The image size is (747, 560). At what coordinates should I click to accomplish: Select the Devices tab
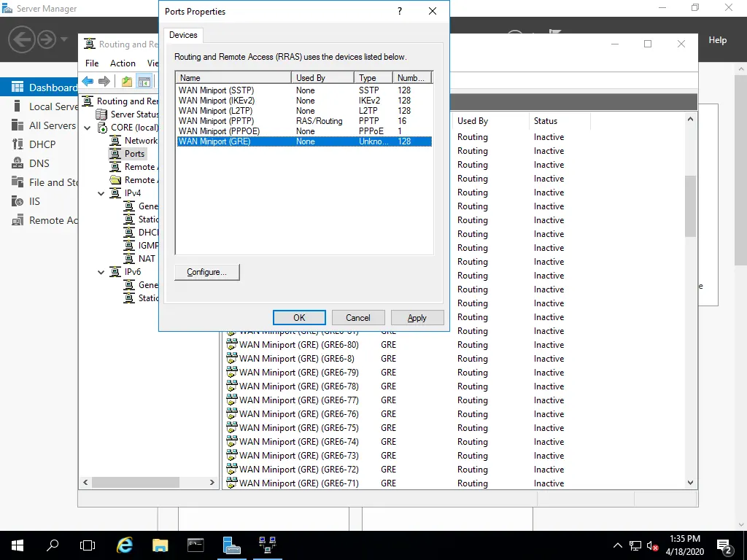click(183, 35)
